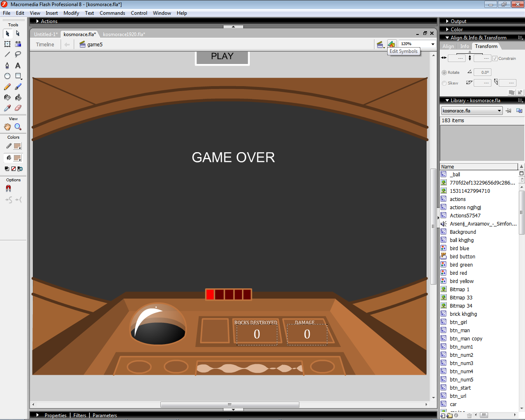Viewport: 525px width, 420px height.
Task: Choose the Paint Bucket tool
Action: tap(18, 98)
